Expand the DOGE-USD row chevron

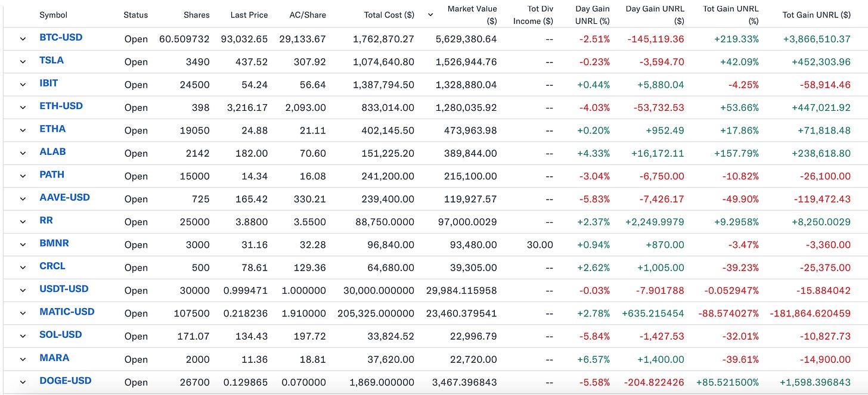[x=23, y=382]
